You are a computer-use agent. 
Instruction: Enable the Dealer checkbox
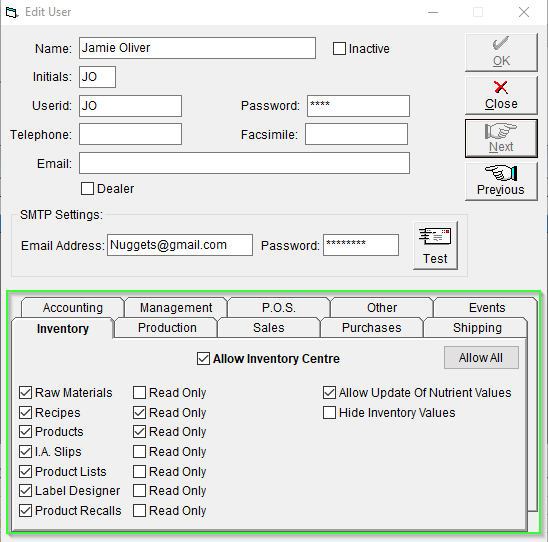point(87,189)
